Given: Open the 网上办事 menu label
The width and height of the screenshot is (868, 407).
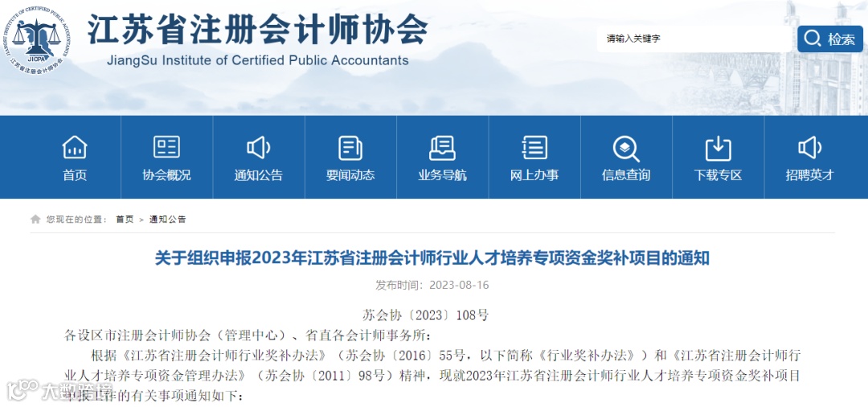Looking at the screenshot, I should pos(534,175).
